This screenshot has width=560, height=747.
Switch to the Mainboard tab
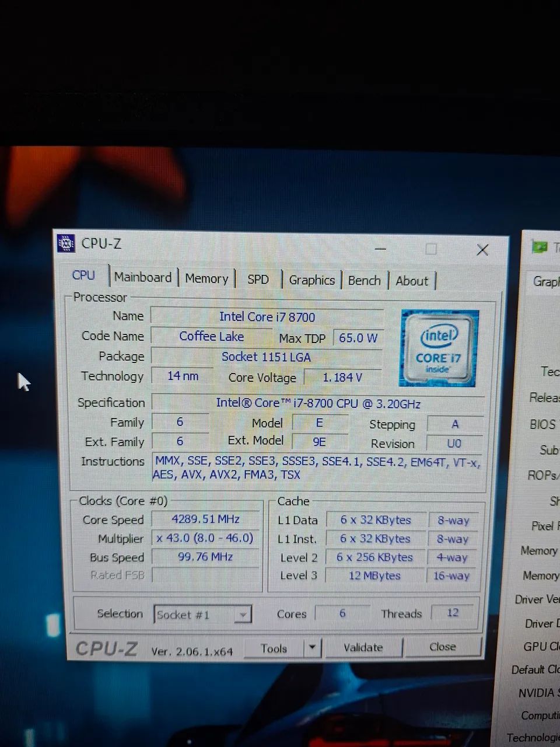[x=142, y=278]
